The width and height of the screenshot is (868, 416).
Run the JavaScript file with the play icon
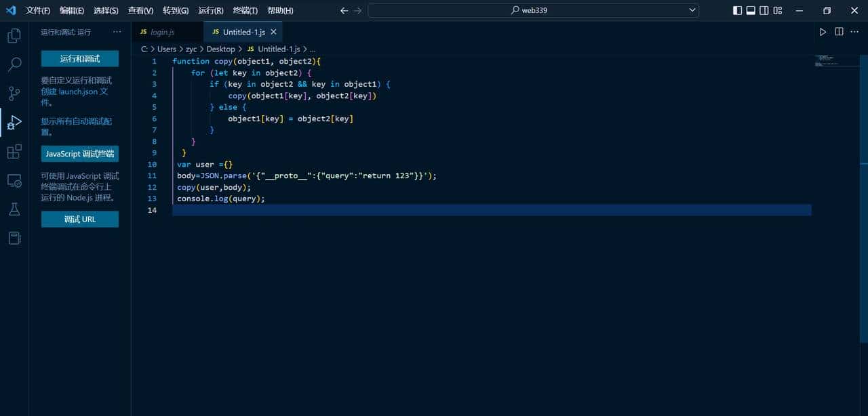823,31
